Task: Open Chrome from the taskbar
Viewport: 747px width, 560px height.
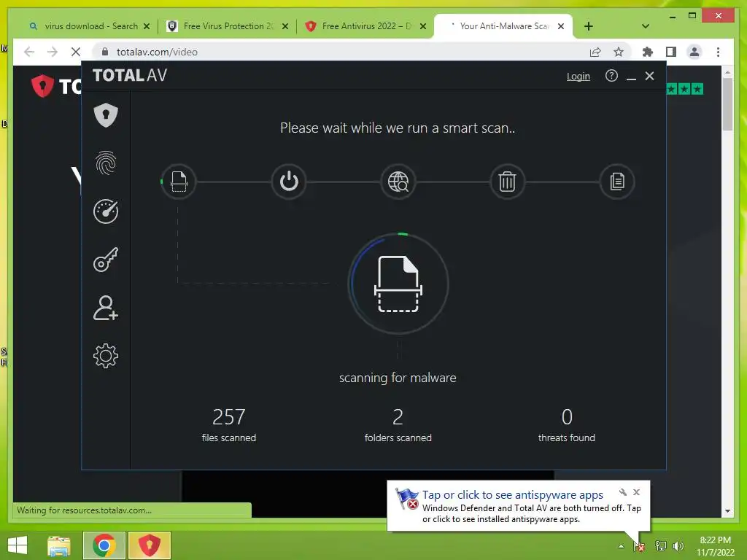Action: click(104, 545)
